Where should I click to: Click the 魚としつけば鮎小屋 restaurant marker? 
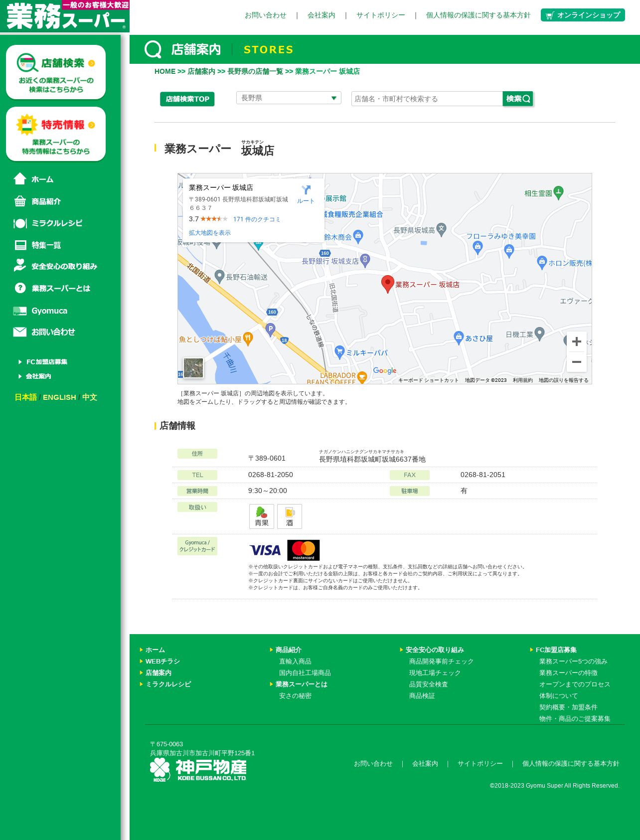pyautogui.click(x=248, y=339)
